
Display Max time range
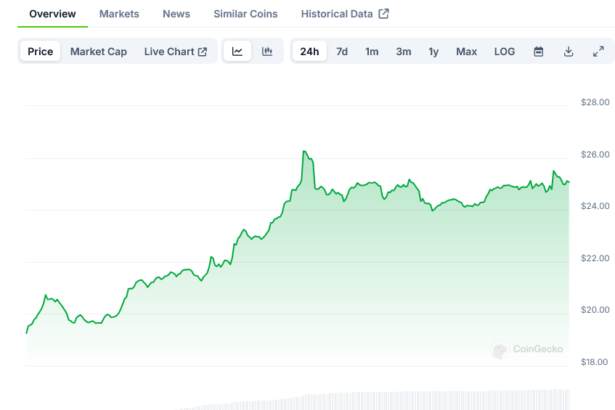(466, 51)
